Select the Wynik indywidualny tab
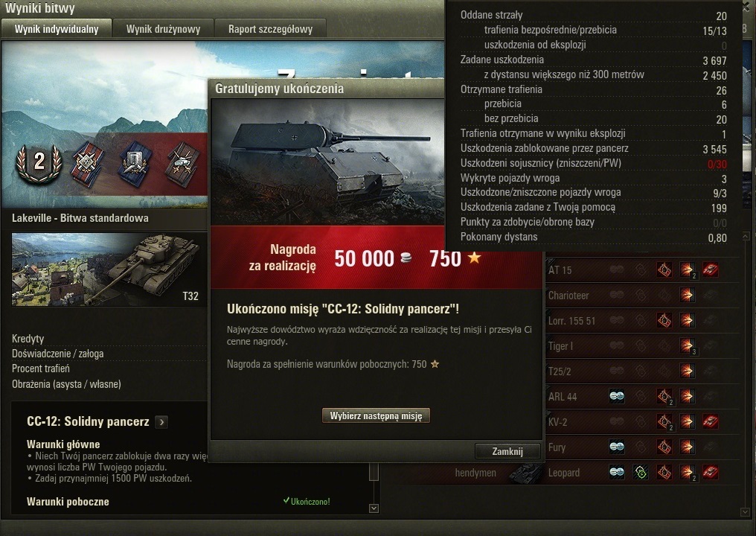 [57, 29]
